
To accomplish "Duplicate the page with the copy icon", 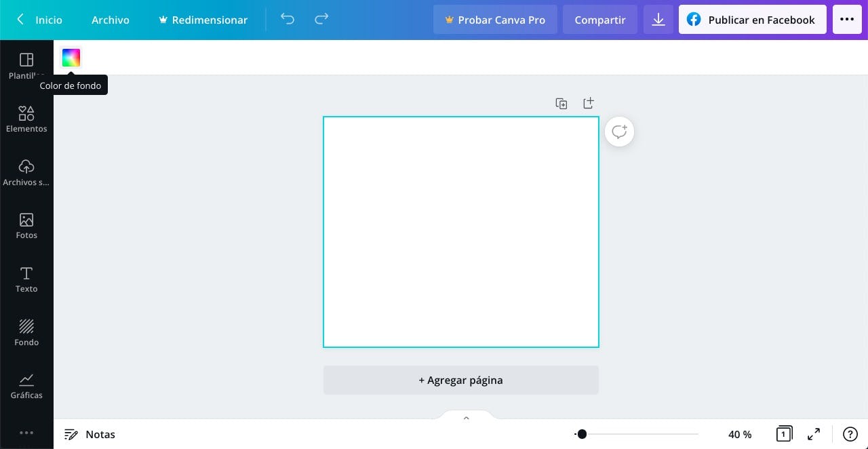I will pyautogui.click(x=561, y=104).
